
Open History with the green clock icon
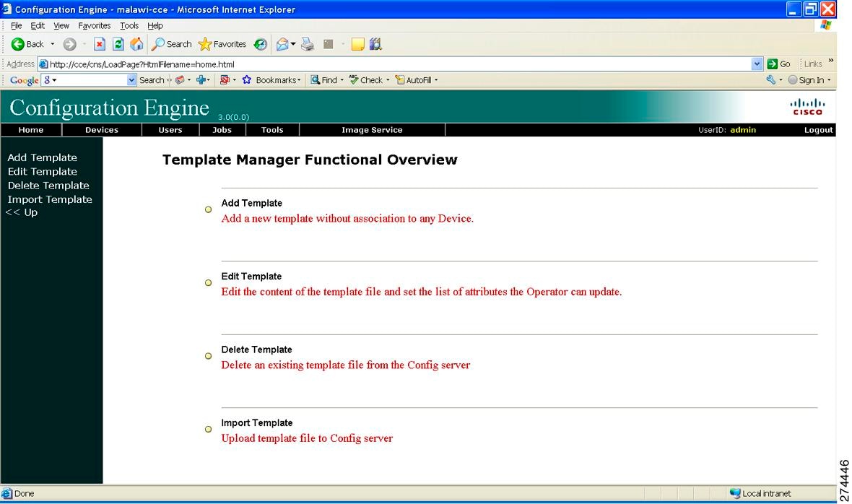[261, 44]
